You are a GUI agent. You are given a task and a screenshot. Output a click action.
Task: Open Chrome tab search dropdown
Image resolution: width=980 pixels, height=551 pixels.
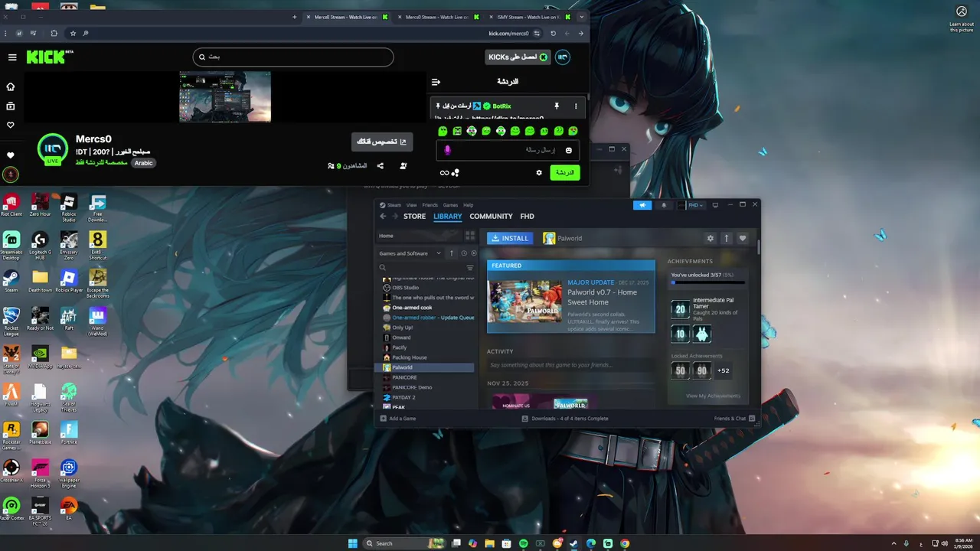[582, 17]
